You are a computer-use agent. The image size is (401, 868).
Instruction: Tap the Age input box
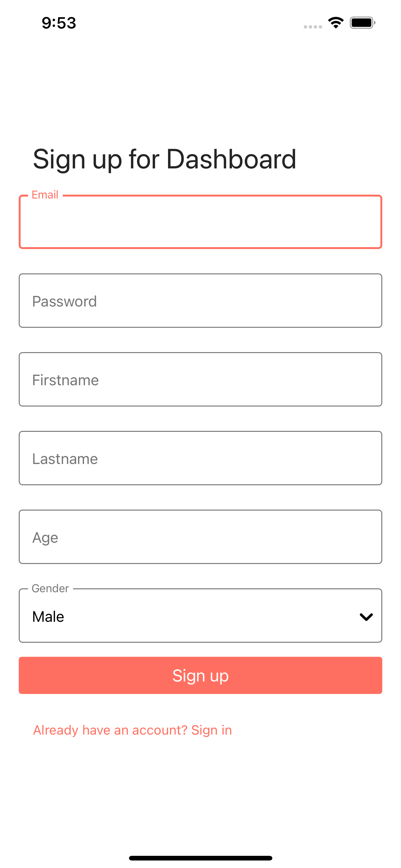[200, 537]
